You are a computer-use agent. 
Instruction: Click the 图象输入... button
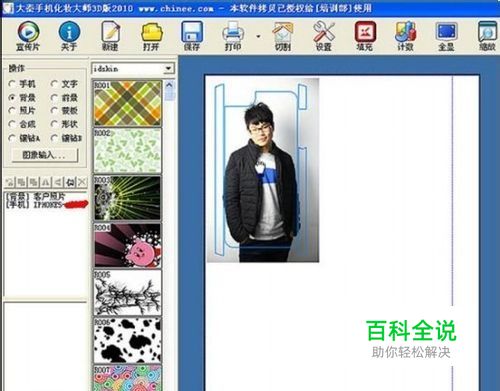[45, 155]
